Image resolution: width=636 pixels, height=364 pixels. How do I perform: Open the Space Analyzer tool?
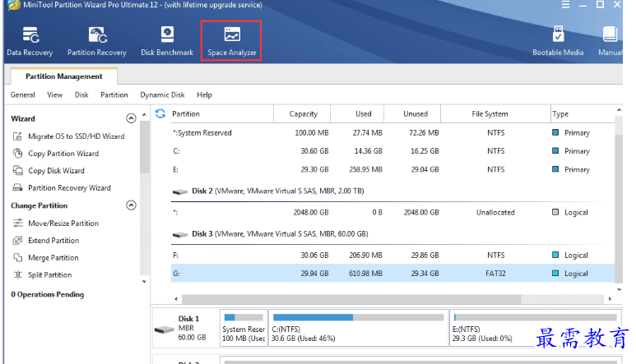pos(231,41)
